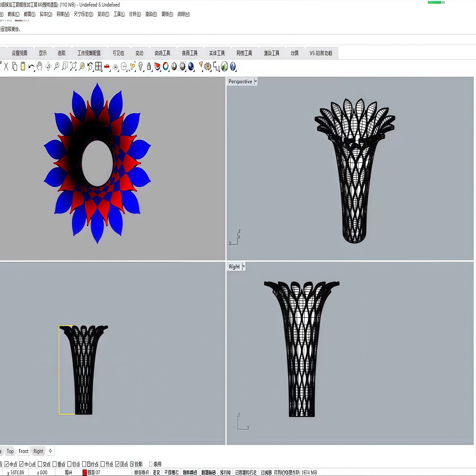
Task: Click the blue sphere render icon
Action: pos(191,67)
